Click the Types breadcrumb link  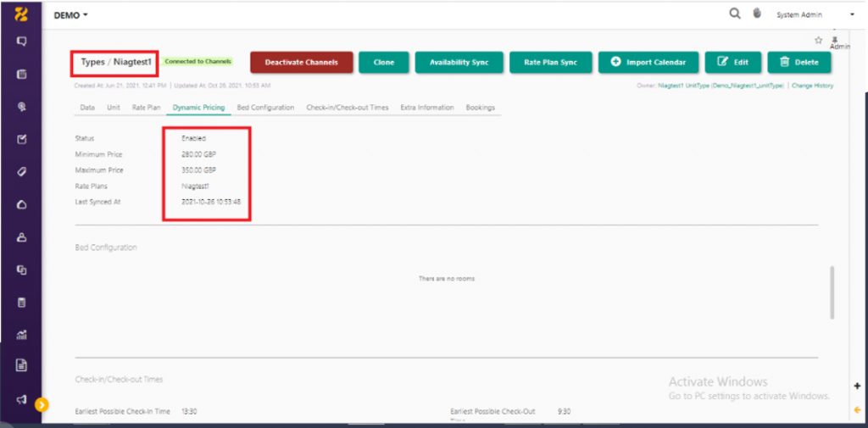point(93,62)
